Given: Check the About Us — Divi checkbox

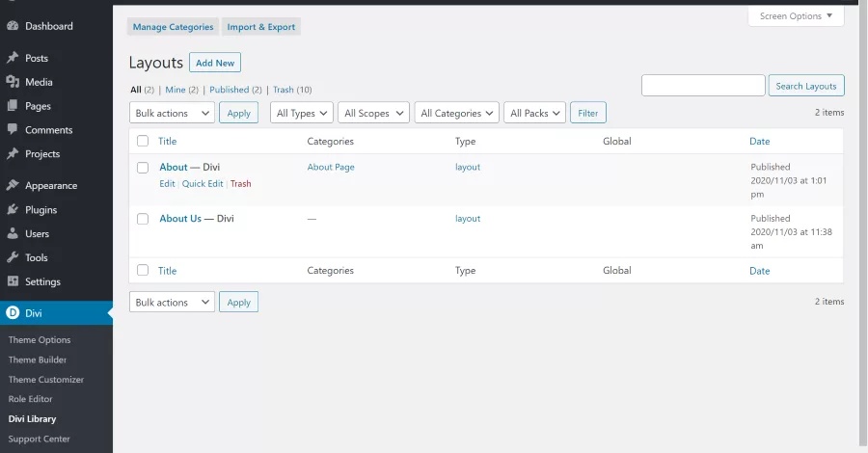Looking at the screenshot, I should (x=143, y=219).
